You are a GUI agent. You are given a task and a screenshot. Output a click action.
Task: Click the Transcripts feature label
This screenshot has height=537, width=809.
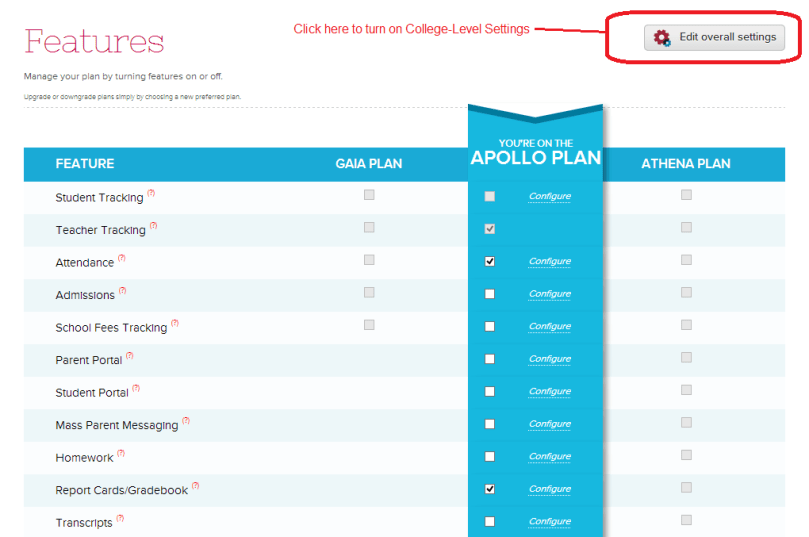[x=84, y=523]
